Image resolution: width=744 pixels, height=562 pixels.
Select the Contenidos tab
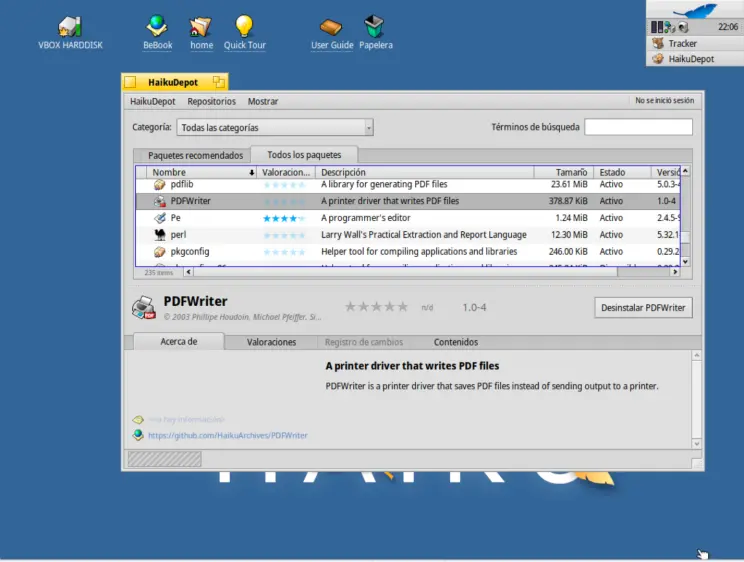pos(456,342)
